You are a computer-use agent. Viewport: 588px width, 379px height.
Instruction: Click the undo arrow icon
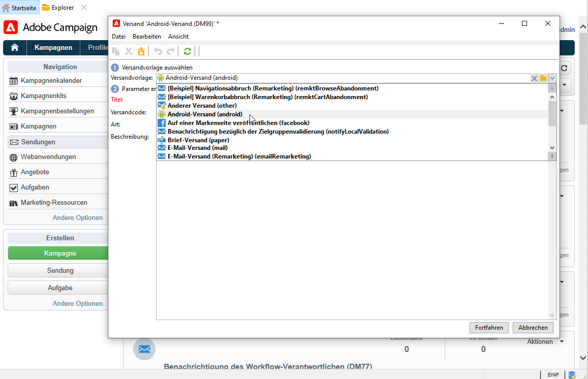158,51
